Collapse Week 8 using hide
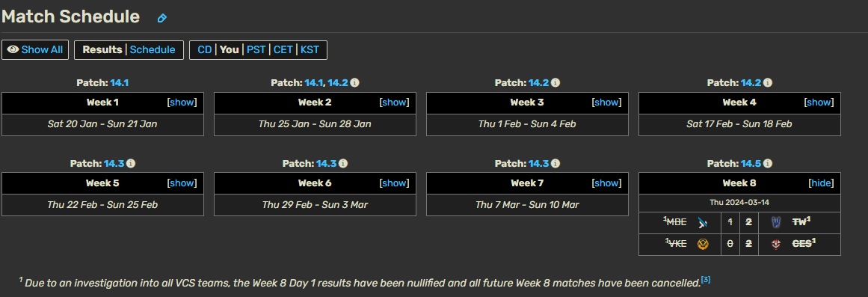 [x=821, y=183]
